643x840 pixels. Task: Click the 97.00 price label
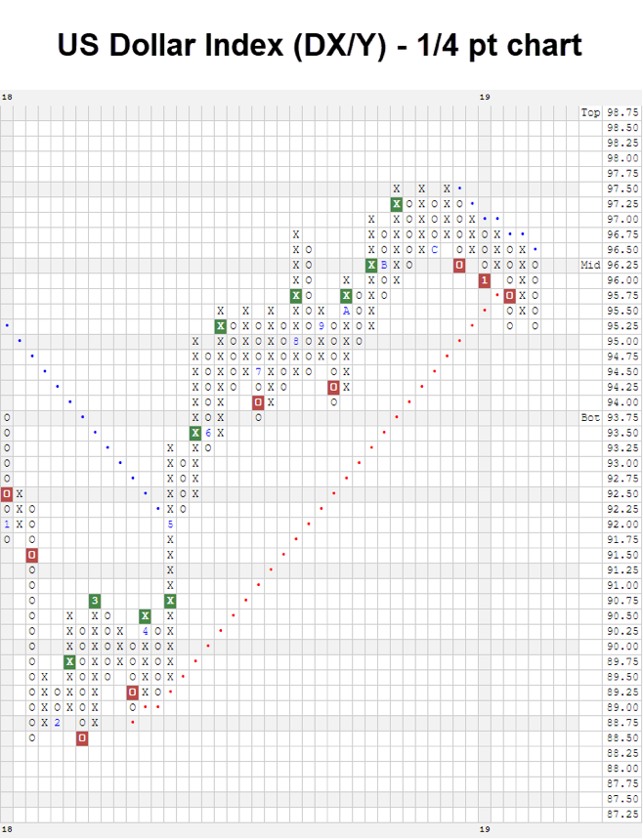[622, 219]
